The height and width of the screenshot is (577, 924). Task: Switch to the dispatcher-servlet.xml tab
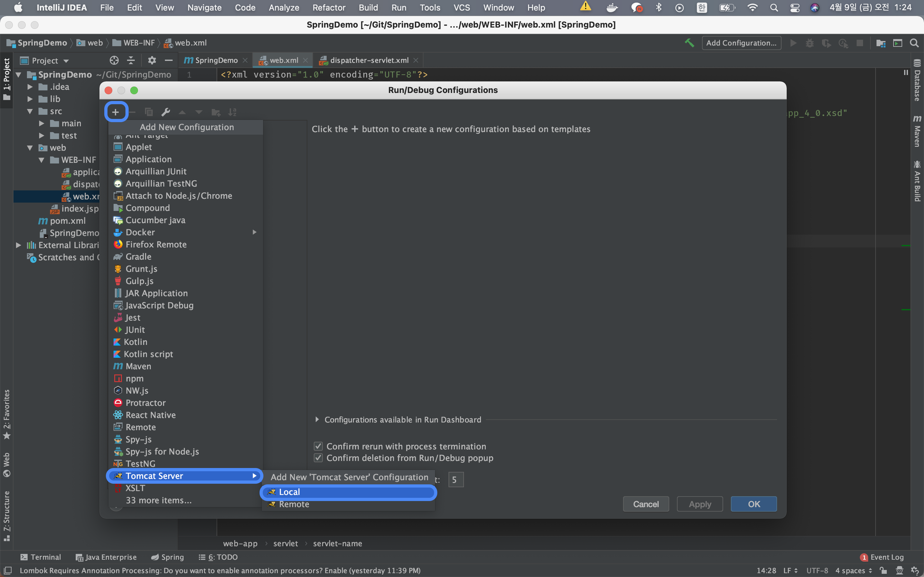[368, 60]
